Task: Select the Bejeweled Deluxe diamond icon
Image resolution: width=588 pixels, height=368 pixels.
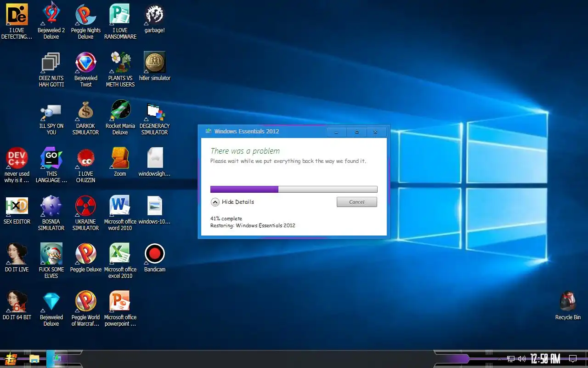Action: (x=51, y=308)
